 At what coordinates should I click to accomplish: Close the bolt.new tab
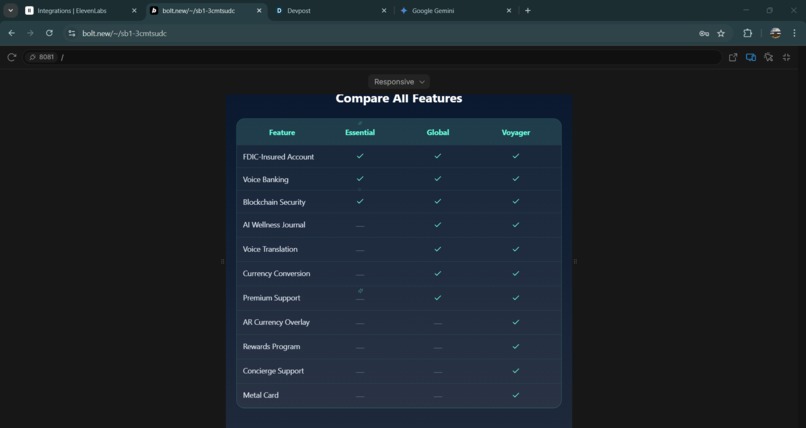pos(259,10)
